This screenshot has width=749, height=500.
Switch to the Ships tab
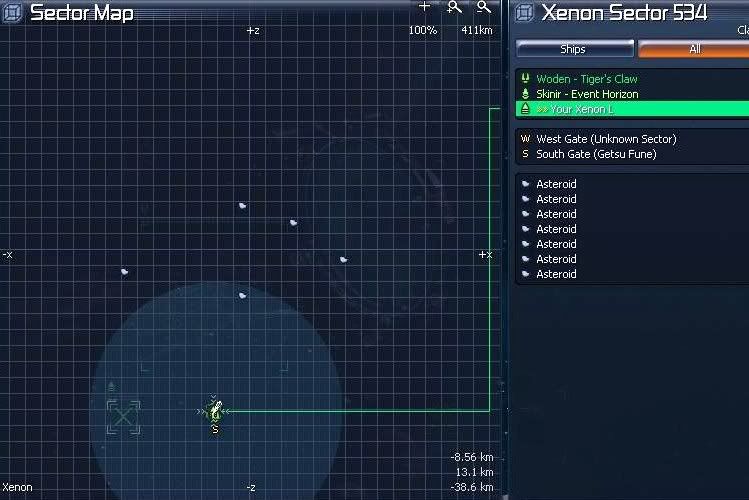[x=575, y=49]
